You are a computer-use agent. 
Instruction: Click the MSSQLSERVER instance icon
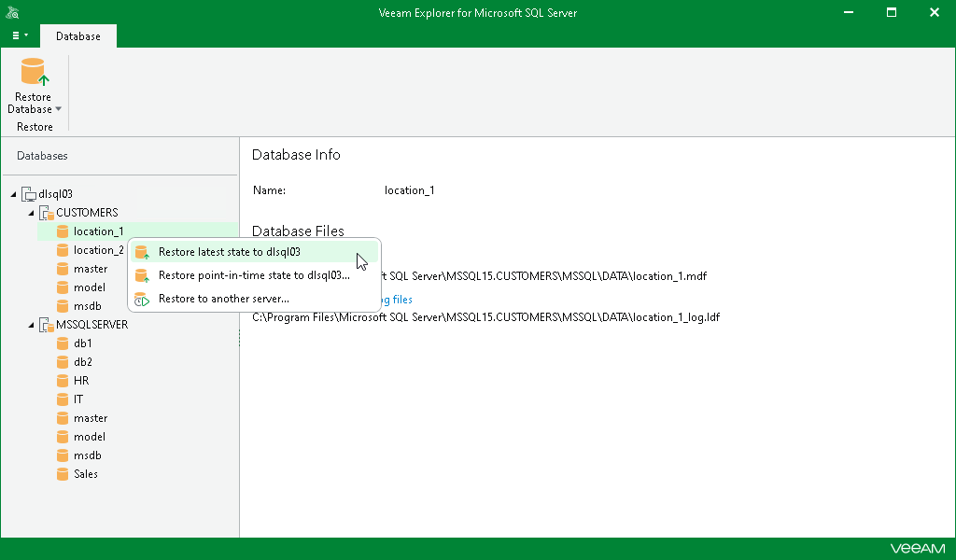click(45, 324)
